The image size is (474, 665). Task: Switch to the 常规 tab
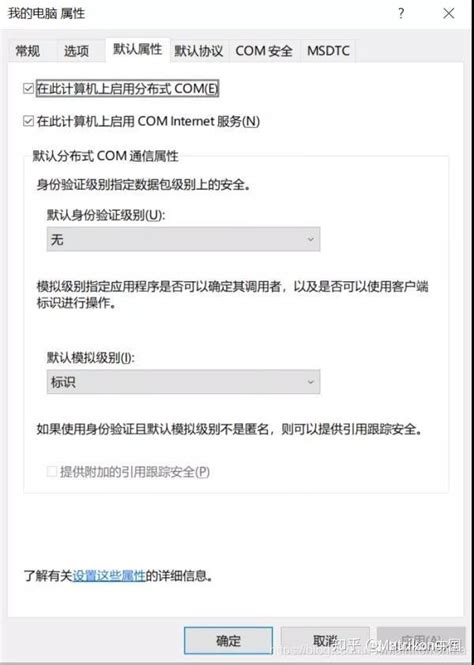click(28, 51)
